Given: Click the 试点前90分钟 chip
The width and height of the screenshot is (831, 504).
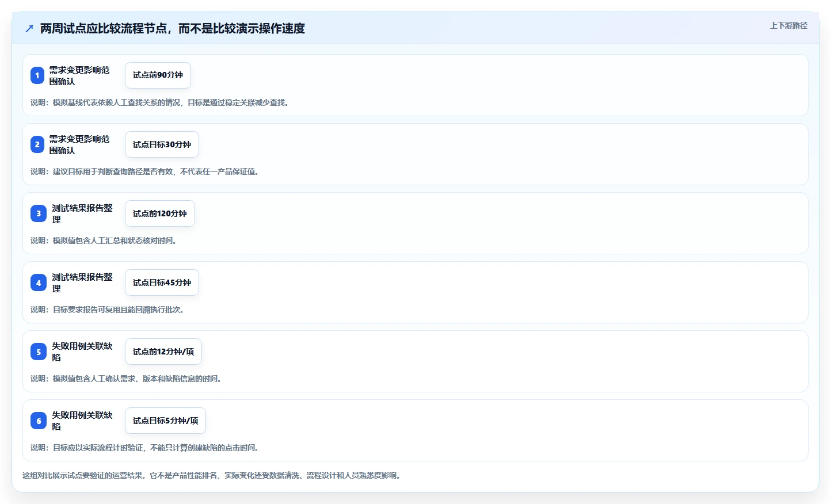Looking at the screenshot, I should tap(158, 75).
